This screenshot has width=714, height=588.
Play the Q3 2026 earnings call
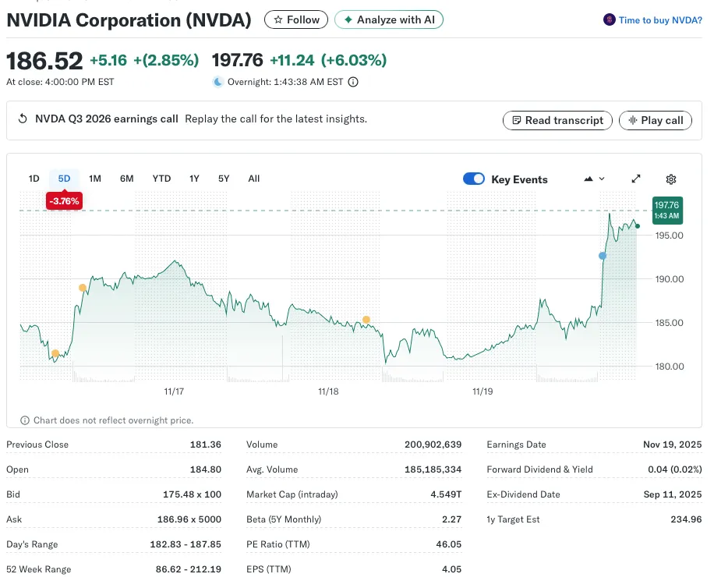coord(655,120)
